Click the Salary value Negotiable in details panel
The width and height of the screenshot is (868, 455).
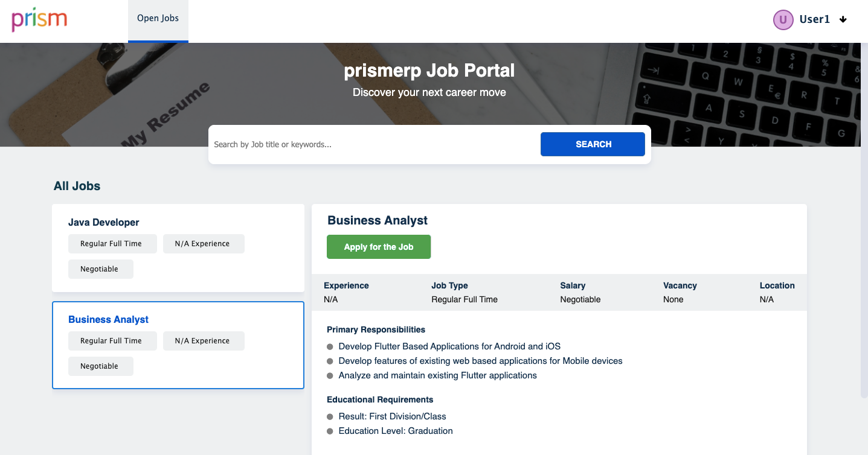tap(580, 299)
